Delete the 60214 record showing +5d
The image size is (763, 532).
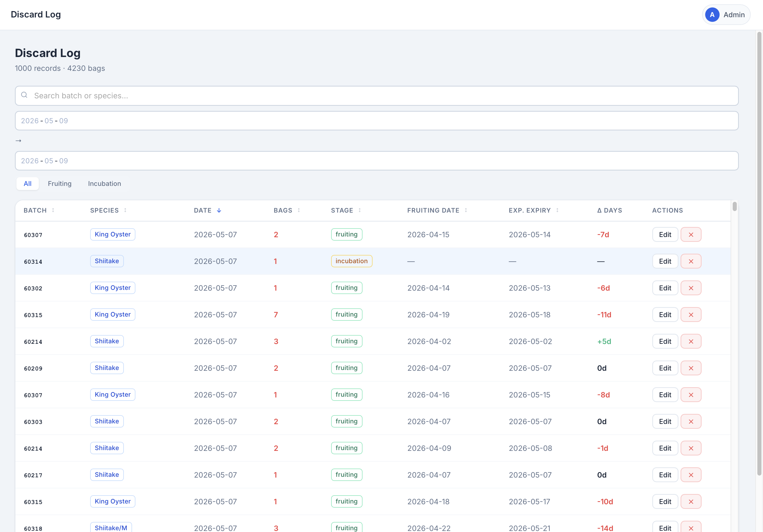point(691,341)
